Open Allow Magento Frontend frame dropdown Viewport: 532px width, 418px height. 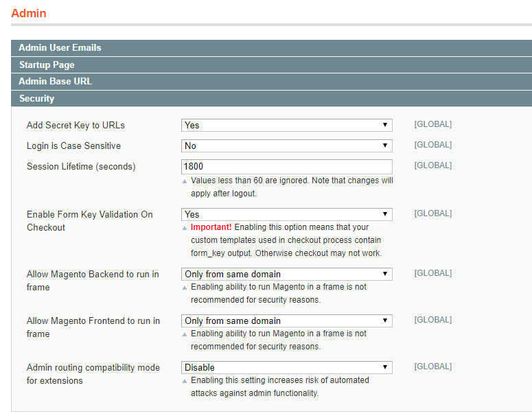pos(286,321)
